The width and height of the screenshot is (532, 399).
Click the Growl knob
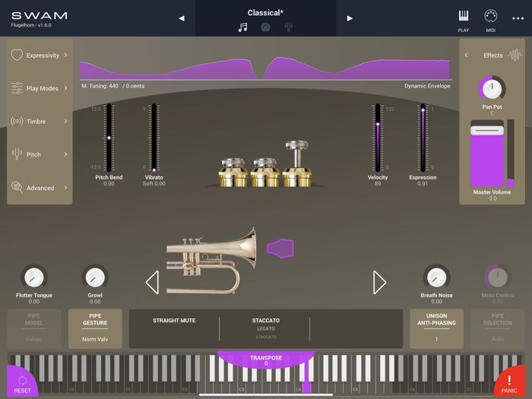[95, 277]
